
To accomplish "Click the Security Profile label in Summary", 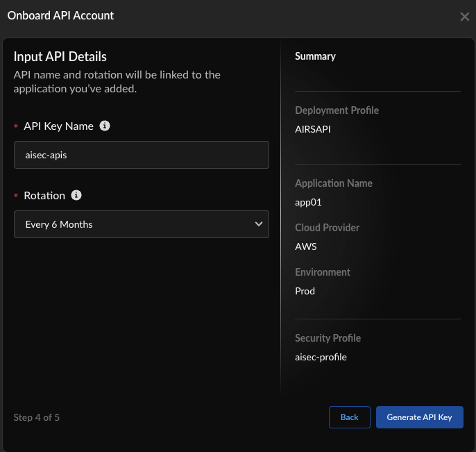I will [328, 338].
